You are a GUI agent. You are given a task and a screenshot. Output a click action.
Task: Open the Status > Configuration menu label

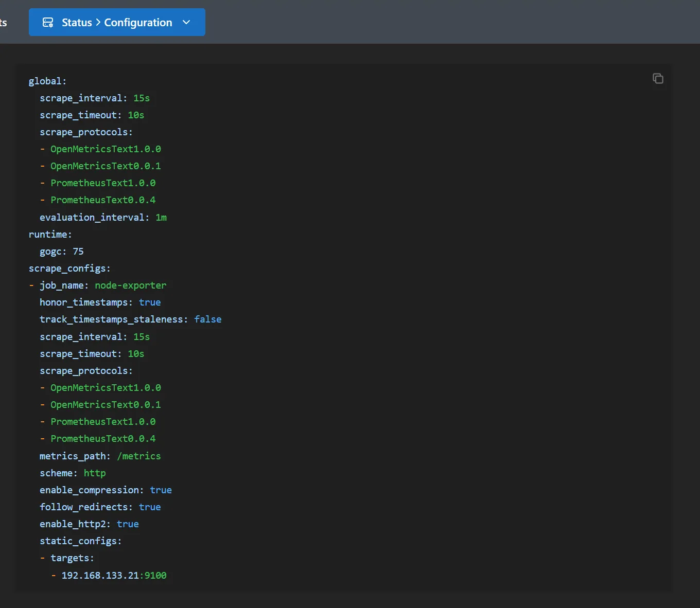click(117, 23)
